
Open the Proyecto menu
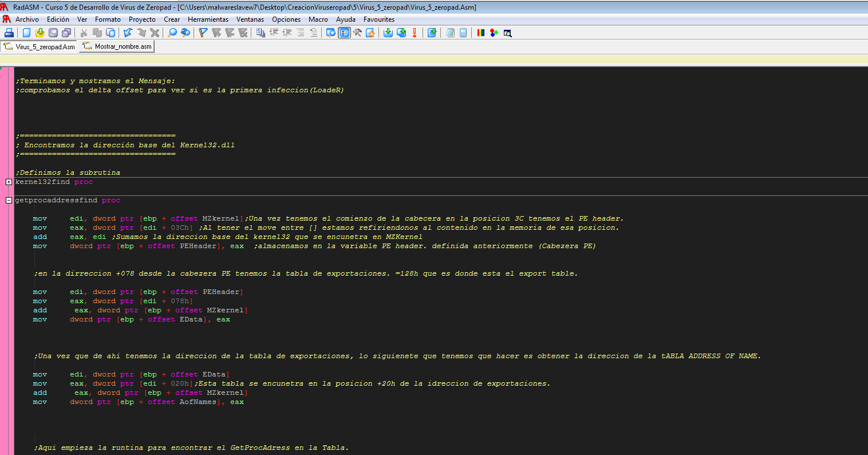pos(142,19)
